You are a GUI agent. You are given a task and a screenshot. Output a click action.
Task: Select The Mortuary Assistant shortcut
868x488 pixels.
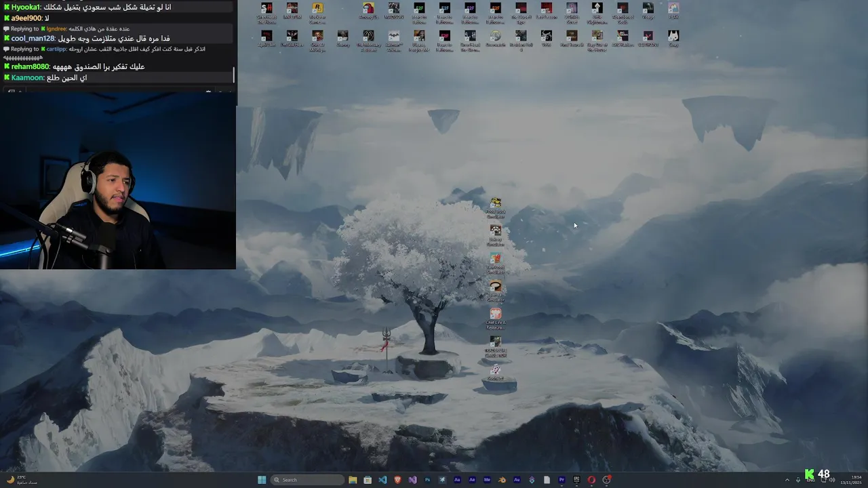(x=368, y=41)
